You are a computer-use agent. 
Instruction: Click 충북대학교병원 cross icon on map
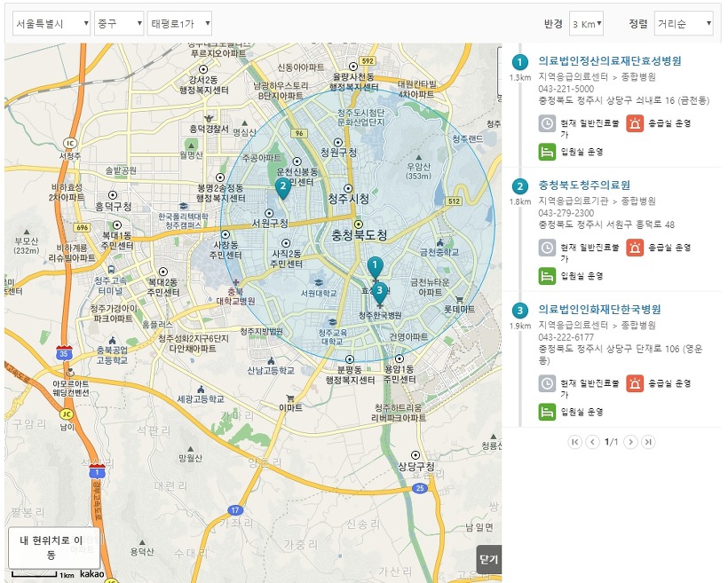pos(236,282)
